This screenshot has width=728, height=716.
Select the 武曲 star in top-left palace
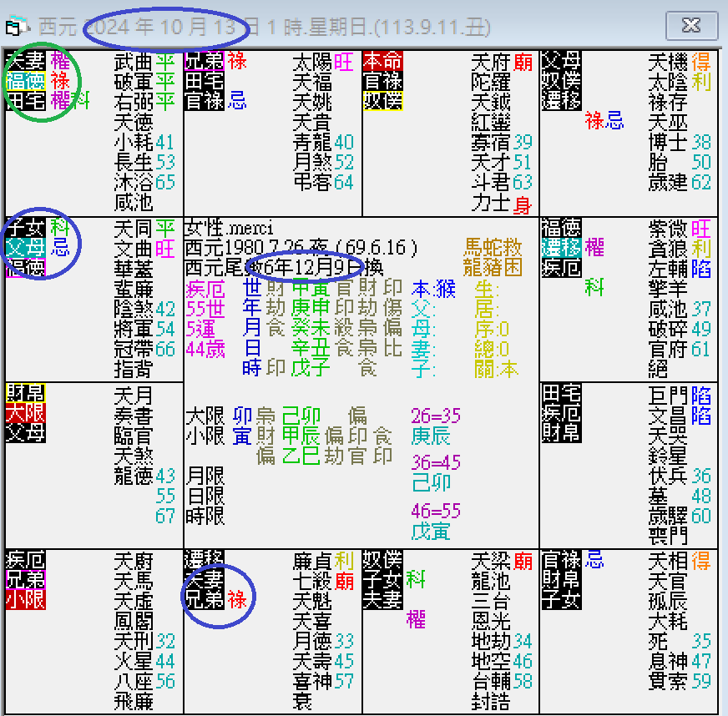[134, 63]
